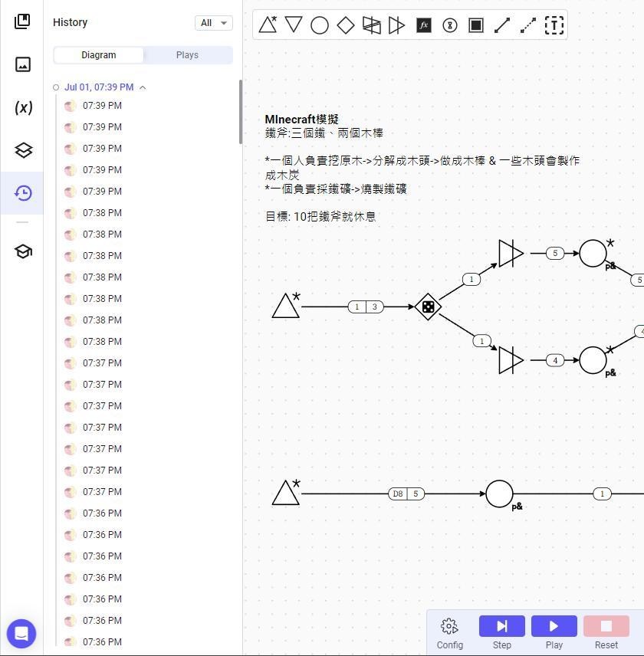The image size is (644, 656).
Task: Select the converter node below the dice gate
Action: 511,360
